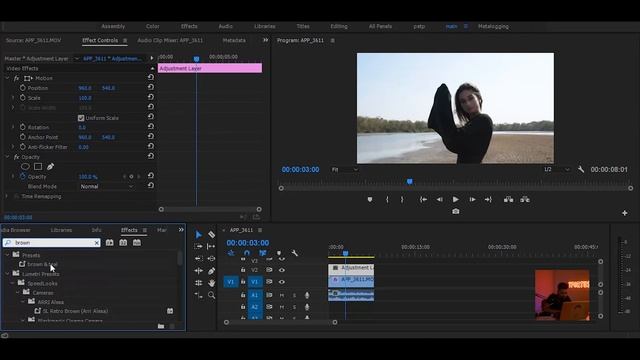Clear the 'brown' search text
Viewport: 640px width, 360px height.
[97, 243]
